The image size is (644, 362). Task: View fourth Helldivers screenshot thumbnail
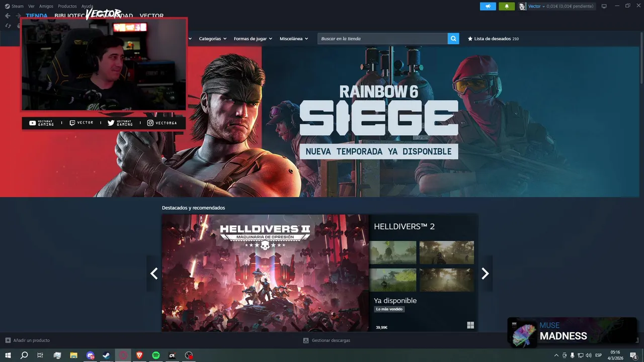click(x=447, y=280)
